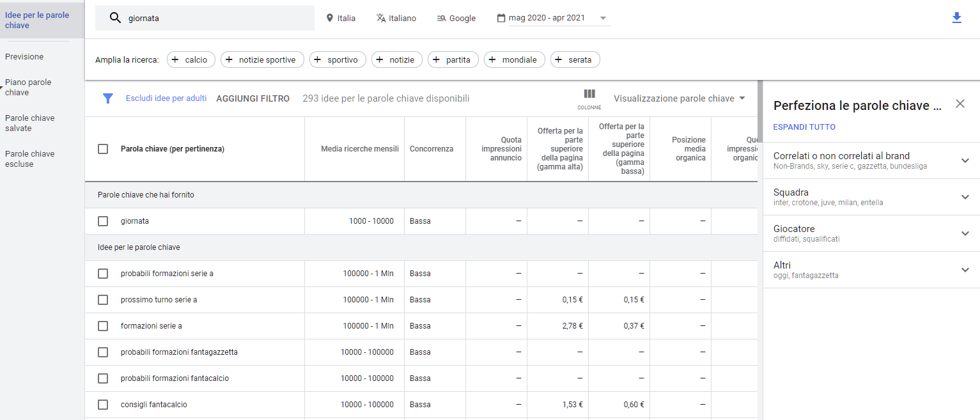The height and width of the screenshot is (420, 980).
Task: Click ESPANDI TUTTO link
Action: [x=804, y=127]
